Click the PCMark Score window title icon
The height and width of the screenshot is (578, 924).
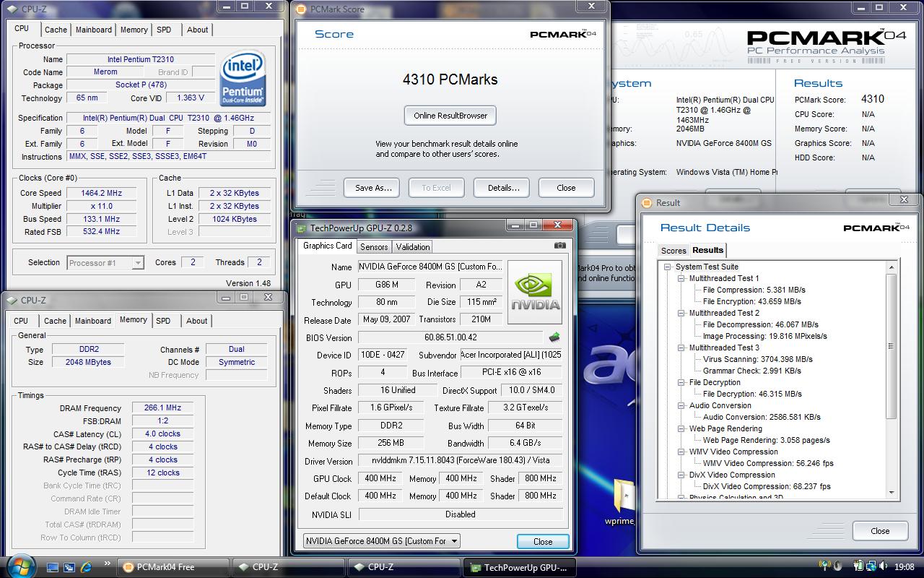(x=301, y=9)
